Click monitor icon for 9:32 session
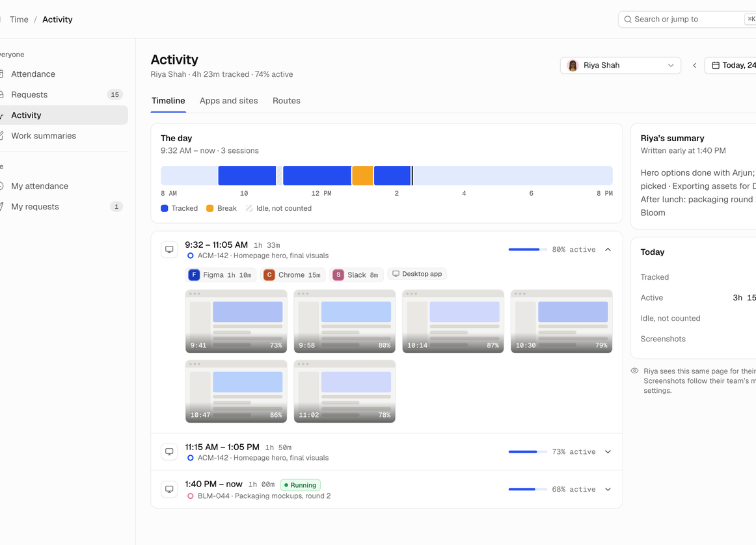The height and width of the screenshot is (545, 756). tap(169, 250)
